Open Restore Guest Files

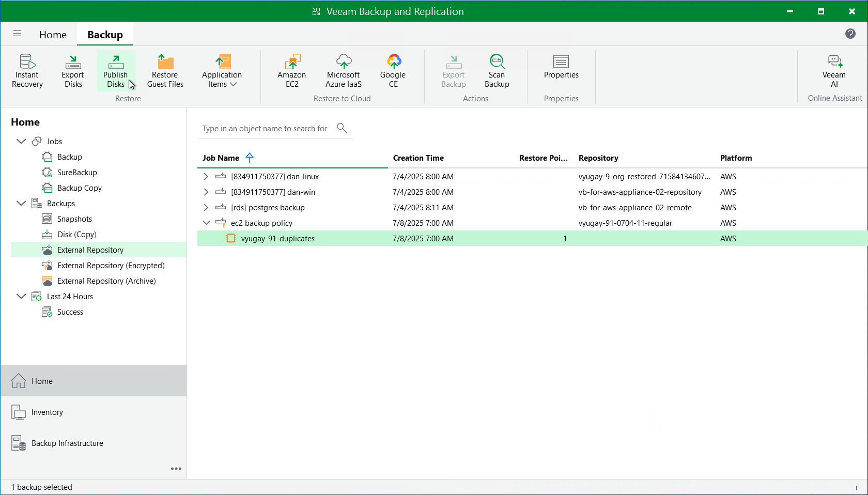click(165, 70)
